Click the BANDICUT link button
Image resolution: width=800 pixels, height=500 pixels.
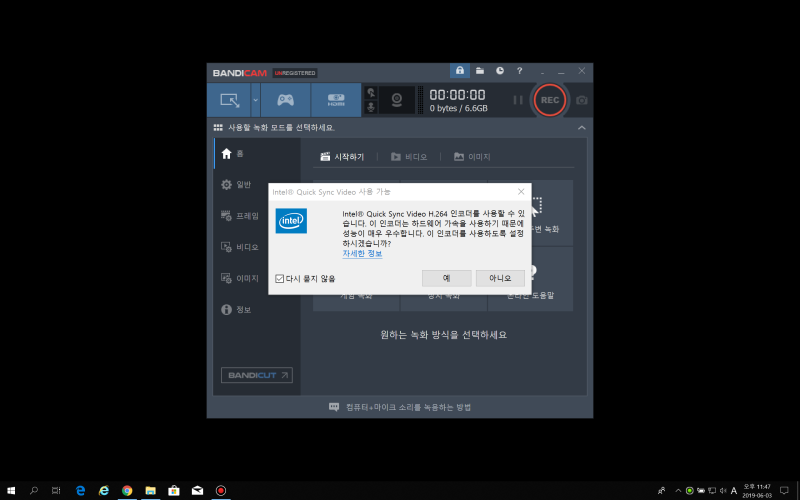(257, 375)
